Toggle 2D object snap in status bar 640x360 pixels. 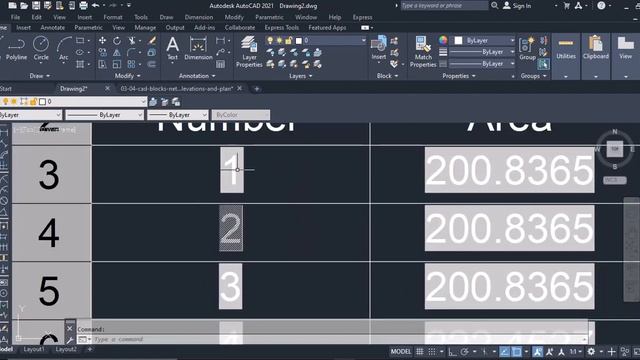click(x=517, y=351)
